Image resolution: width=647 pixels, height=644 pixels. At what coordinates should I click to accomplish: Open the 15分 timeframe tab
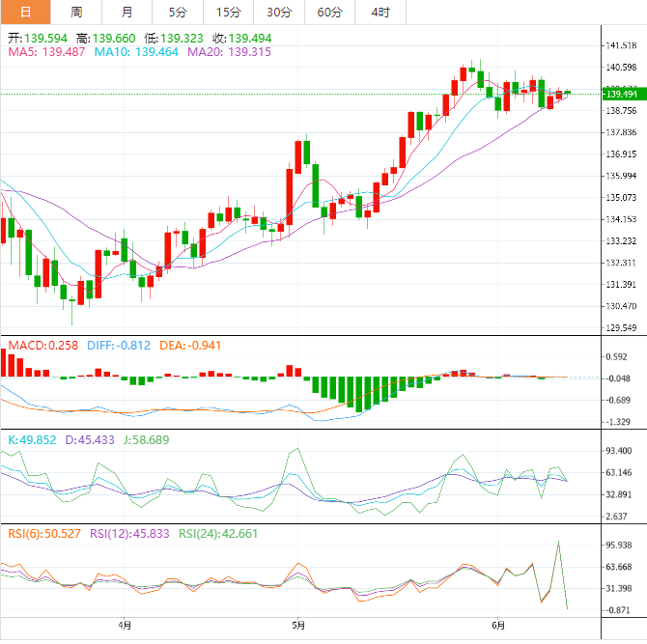(x=228, y=13)
